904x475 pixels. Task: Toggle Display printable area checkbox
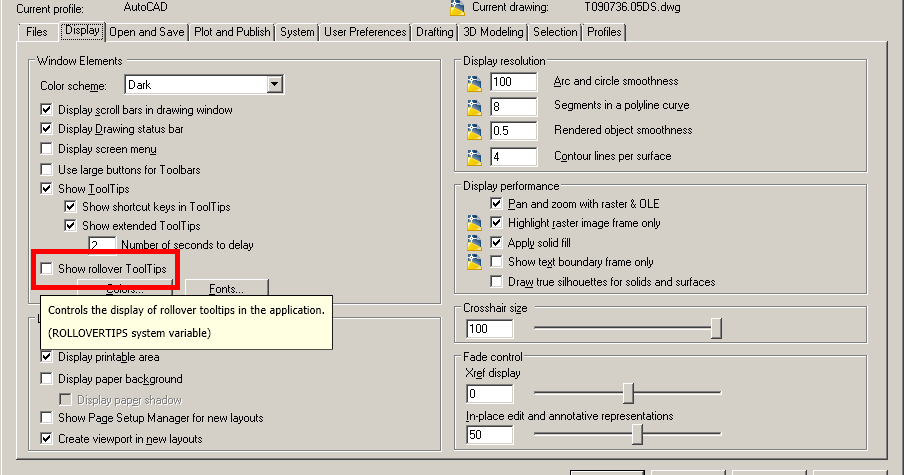coord(46,357)
